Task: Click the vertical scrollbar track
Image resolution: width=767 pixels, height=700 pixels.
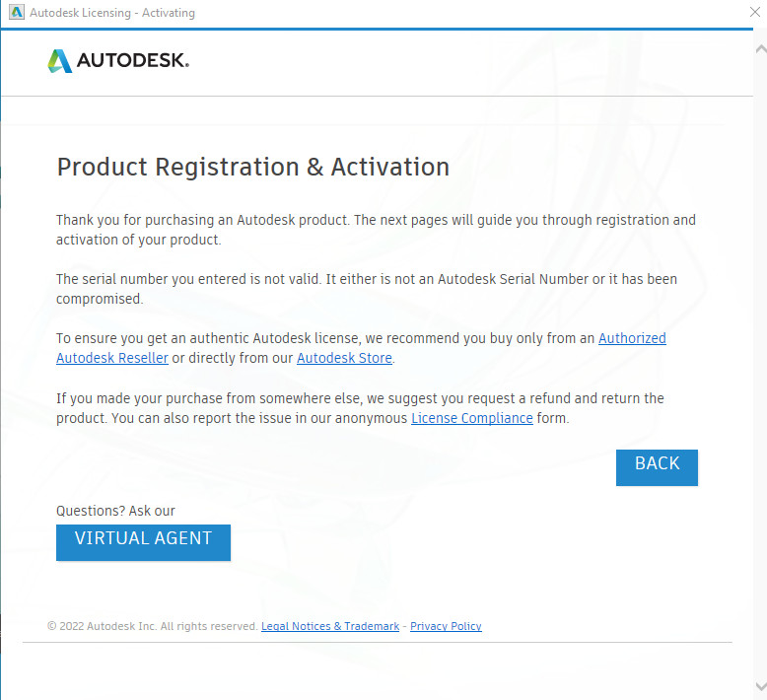Action: tap(761, 367)
